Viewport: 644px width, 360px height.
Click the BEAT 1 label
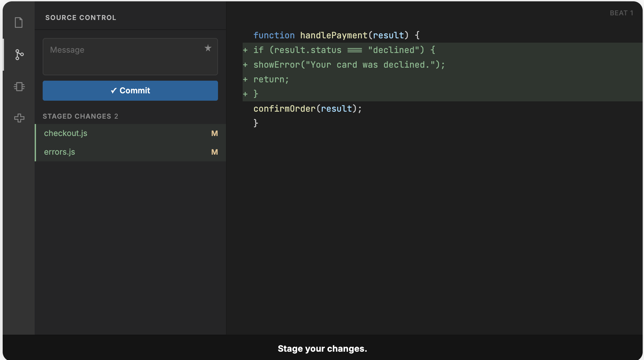point(621,13)
